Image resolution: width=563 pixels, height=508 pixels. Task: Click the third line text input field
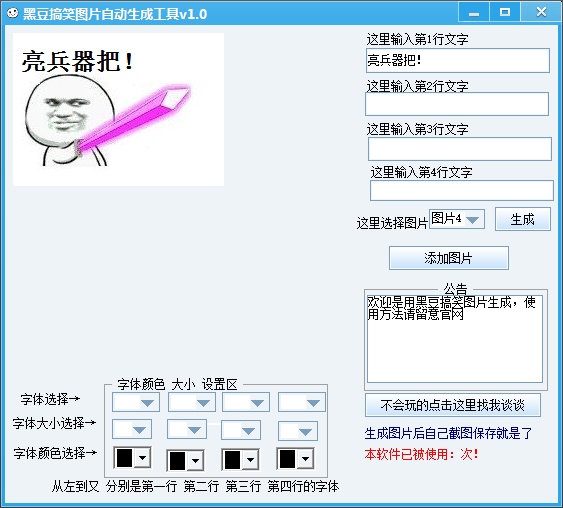point(460,149)
